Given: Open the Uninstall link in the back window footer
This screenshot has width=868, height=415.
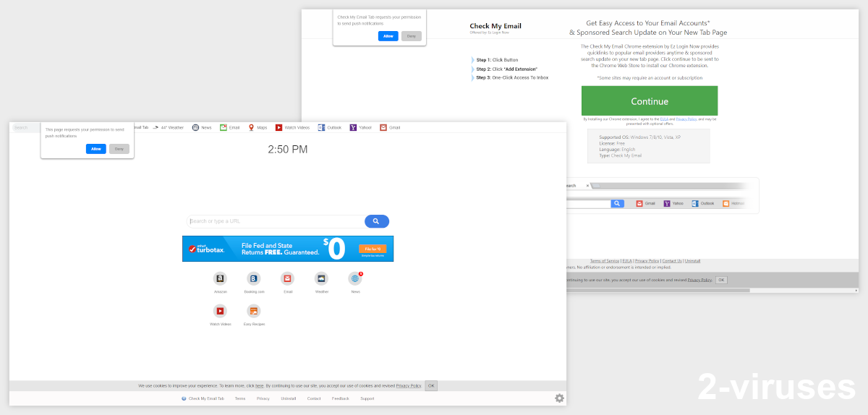Looking at the screenshot, I should (x=692, y=261).
